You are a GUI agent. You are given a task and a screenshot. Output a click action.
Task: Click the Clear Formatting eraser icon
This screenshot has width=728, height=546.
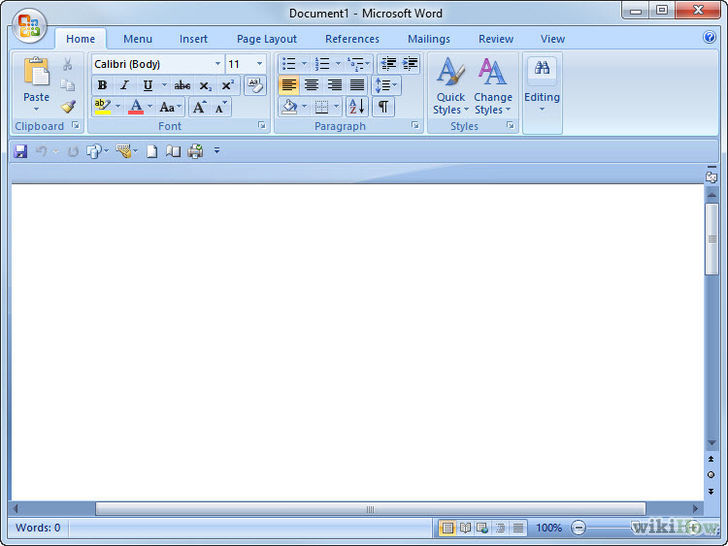click(x=255, y=85)
